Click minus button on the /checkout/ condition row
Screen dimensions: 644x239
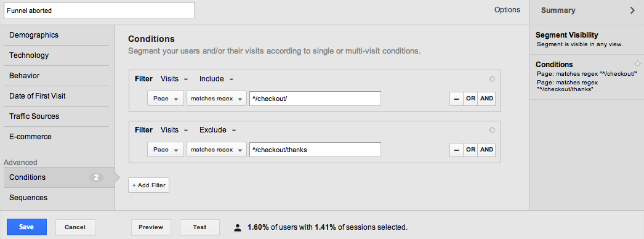pyautogui.click(x=456, y=99)
